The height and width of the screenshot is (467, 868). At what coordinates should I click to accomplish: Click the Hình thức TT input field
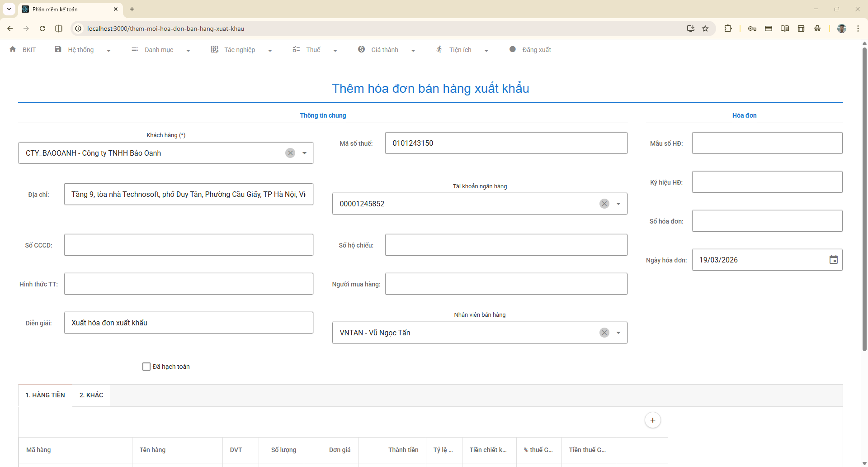coord(189,284)
